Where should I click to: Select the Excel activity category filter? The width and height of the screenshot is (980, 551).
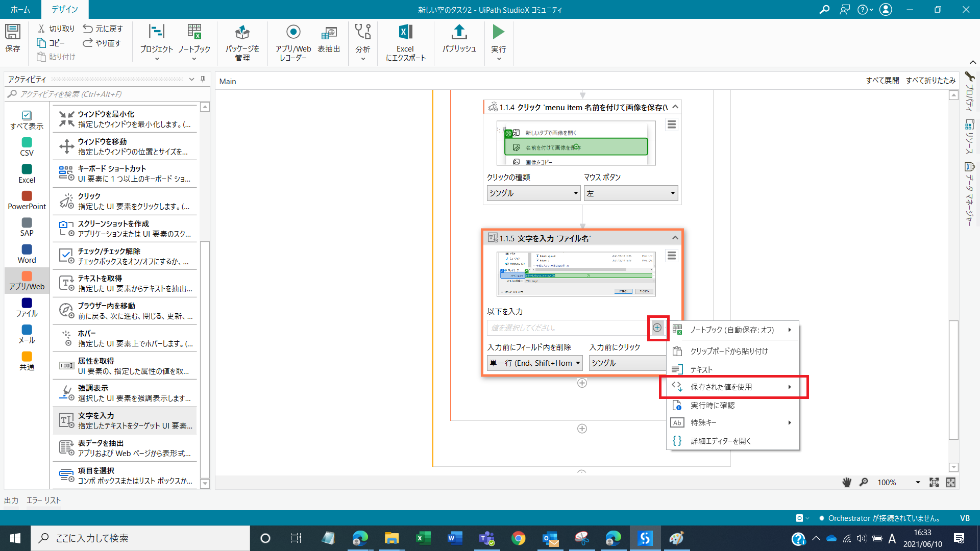(x=27, y=173)
